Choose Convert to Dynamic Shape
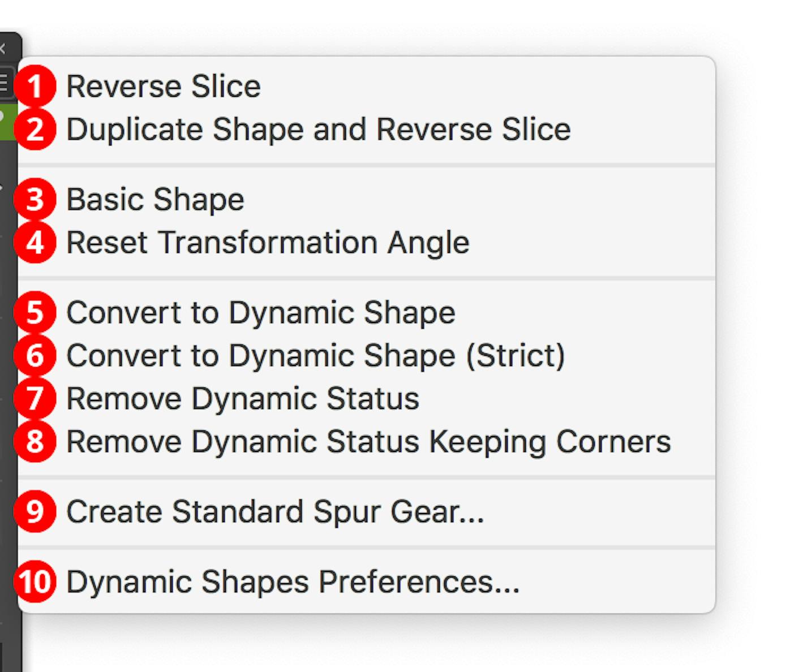Viewport: 790px width, 672px height. [260, 313]
